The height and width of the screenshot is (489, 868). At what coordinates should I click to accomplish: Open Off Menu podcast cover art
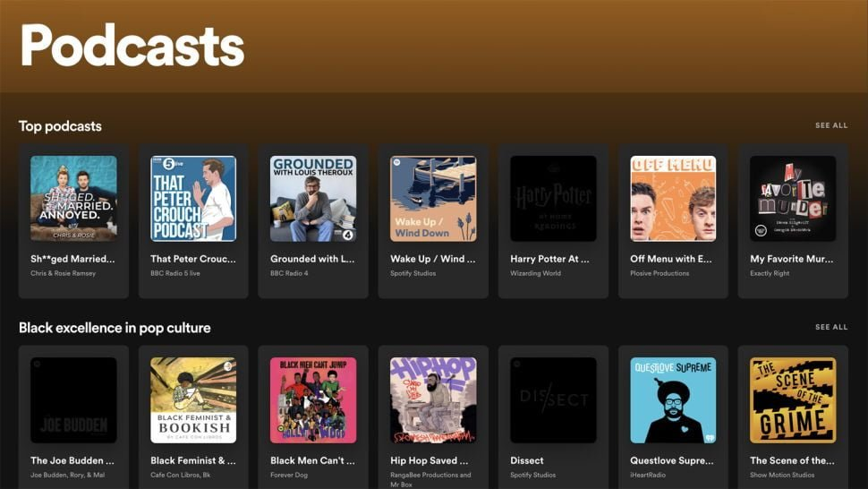(673, 198)
